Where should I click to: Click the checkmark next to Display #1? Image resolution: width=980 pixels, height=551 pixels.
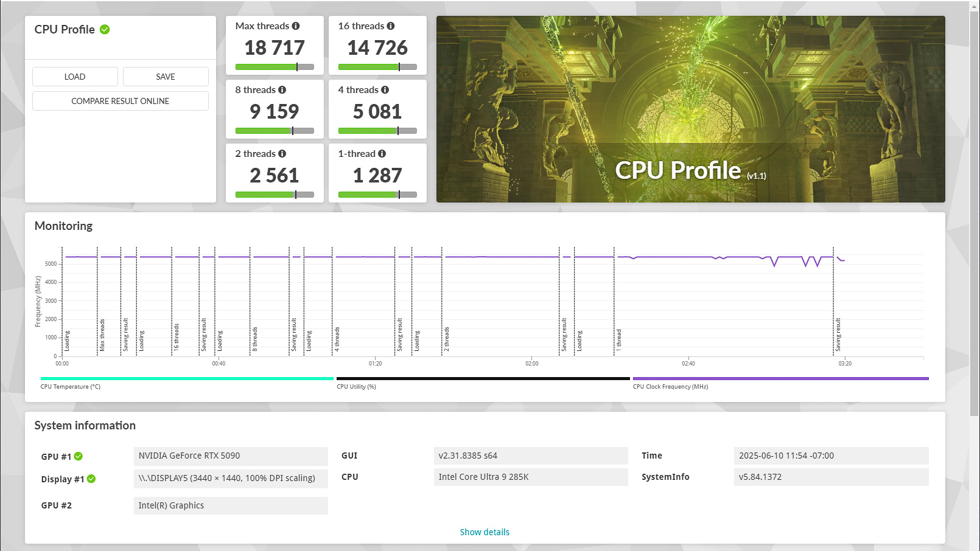pyautogui.click(x=91, y=479)
